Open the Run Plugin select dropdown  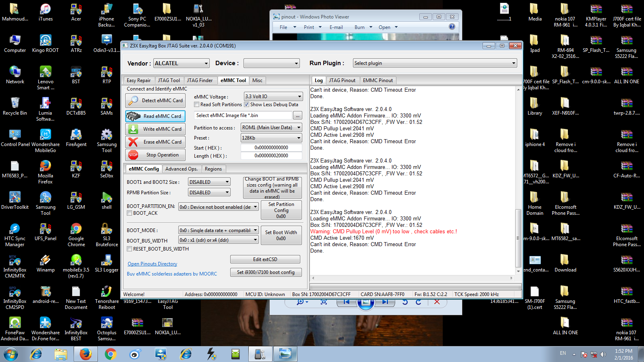[x=435, y=63]
